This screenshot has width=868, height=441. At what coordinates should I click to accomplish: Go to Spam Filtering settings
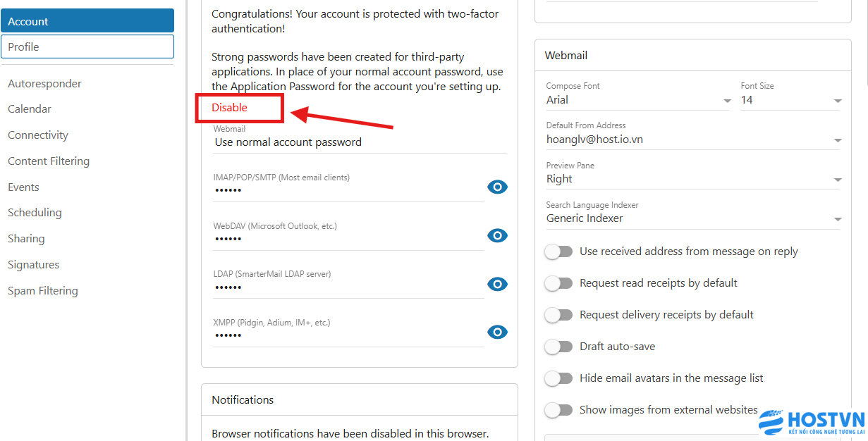pos(43,291)
